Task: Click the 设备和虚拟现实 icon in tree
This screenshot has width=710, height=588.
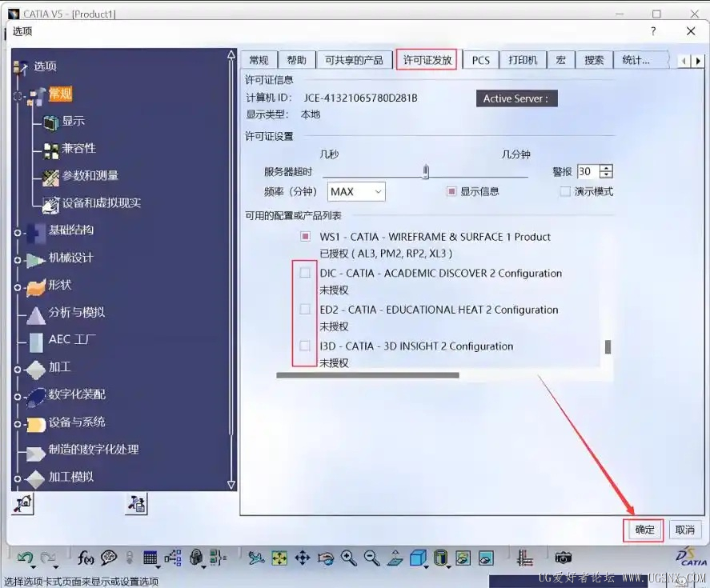Action: pyautogui.click(x=50, y=205)
